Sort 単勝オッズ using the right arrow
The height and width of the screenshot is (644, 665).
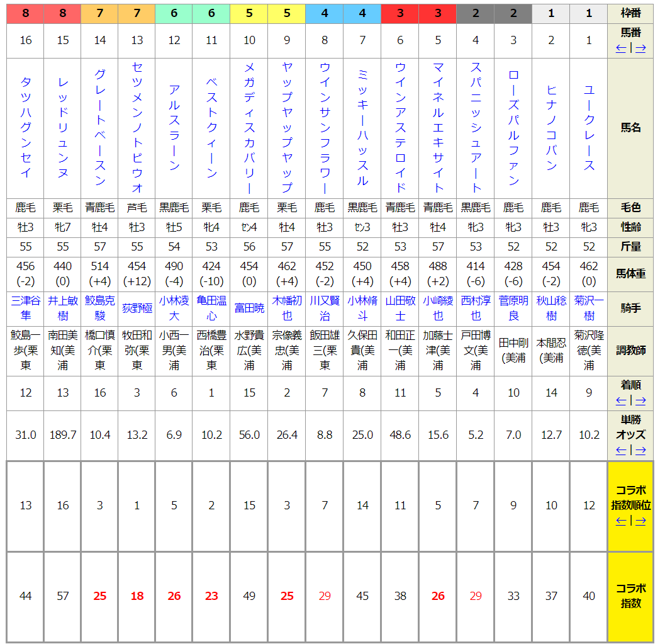pos(640,450)
